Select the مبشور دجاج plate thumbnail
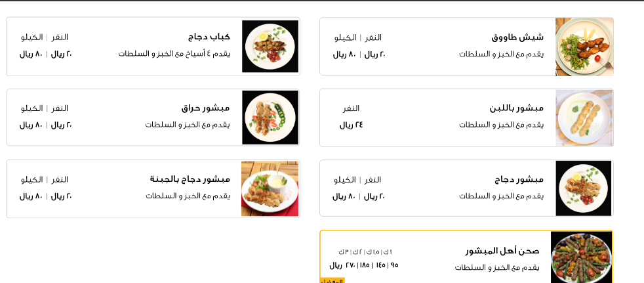Image resolution: width=644 pixels, height=283 pixels. click(x=584, y=188)
